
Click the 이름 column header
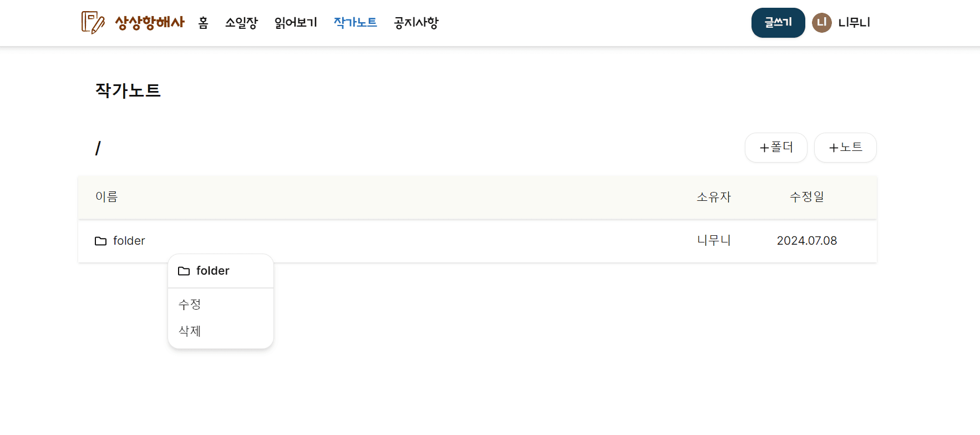106,197
